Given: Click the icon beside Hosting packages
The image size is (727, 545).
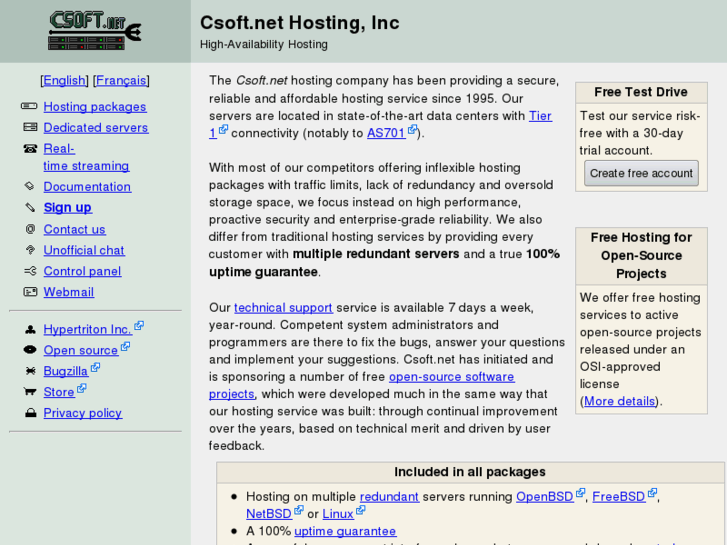Looking at the screenshot, I should tap(29, 106).
